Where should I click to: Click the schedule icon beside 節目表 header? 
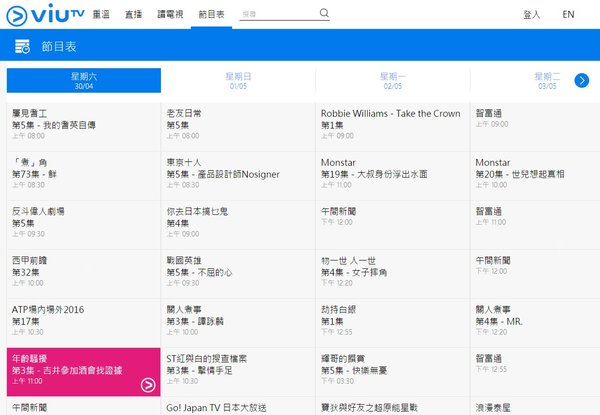pyautogui.click(x=22, y=46)
